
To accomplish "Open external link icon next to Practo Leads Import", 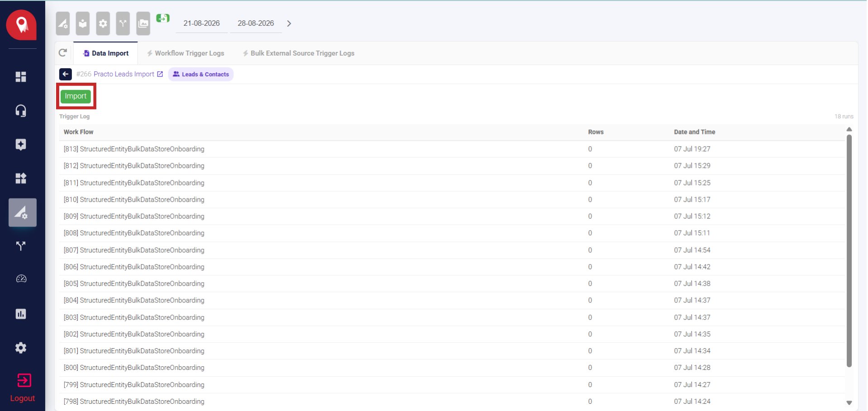I will pyautogui.click(x=160, y=74).
